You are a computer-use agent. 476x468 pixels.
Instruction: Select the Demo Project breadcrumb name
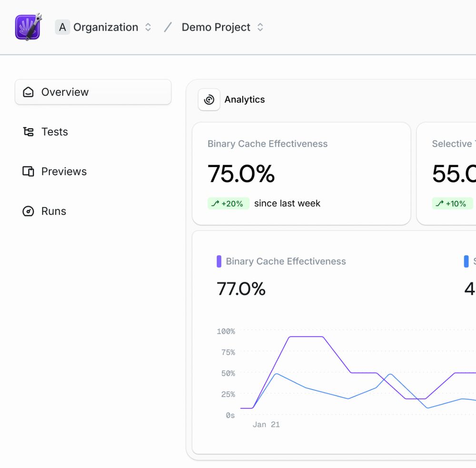point(216,27)
